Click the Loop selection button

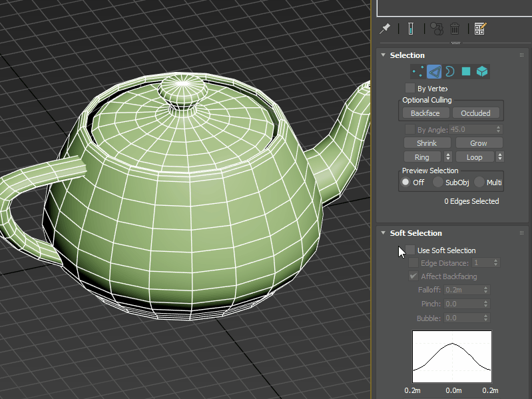(475, 157)
